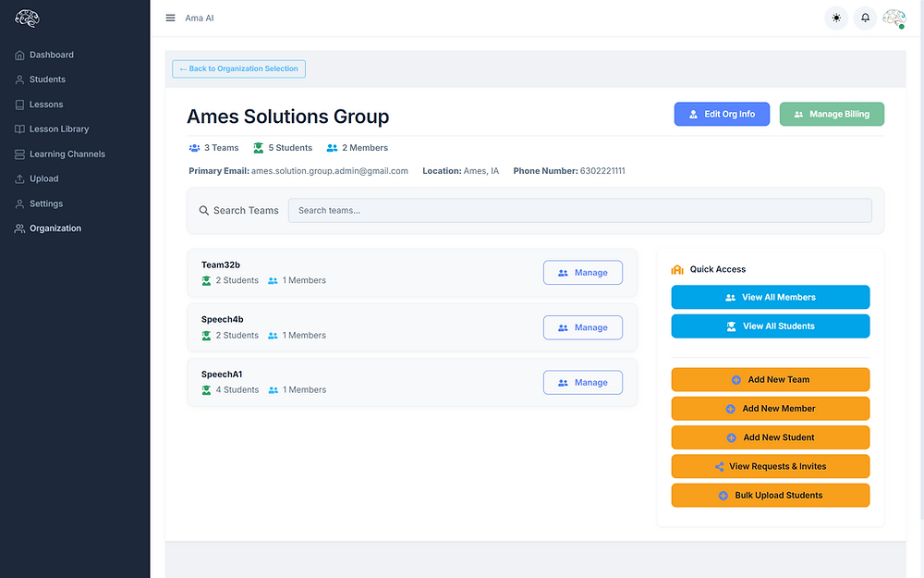Click the members icon in Speech4b row
Image resolution: width=924 pixels, height=578 pixels.
point(273,336)
